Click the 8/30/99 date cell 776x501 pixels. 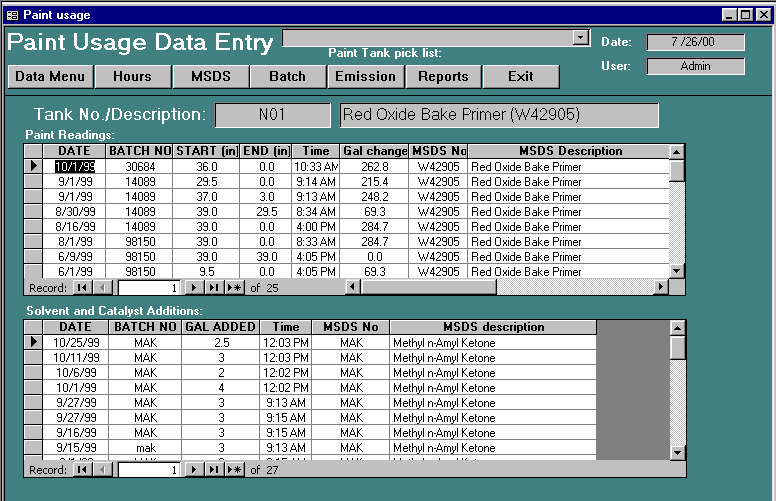point(75,212)
